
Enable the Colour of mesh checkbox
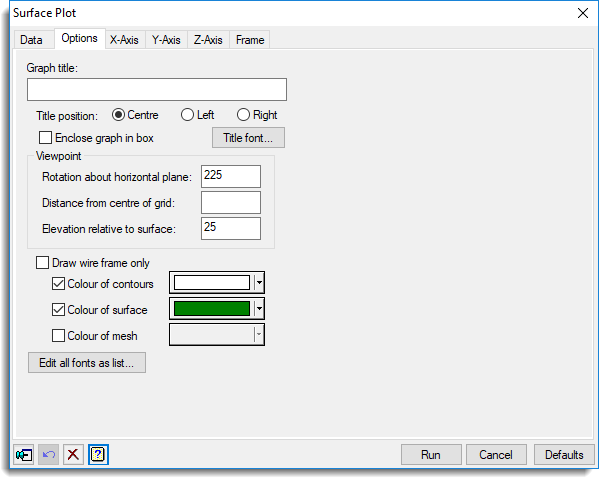58,335
